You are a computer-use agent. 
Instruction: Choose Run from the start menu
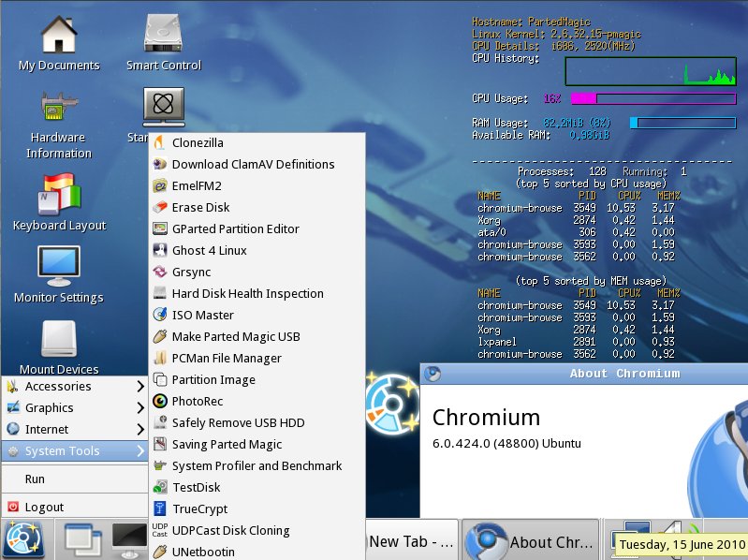coord(74,479)
